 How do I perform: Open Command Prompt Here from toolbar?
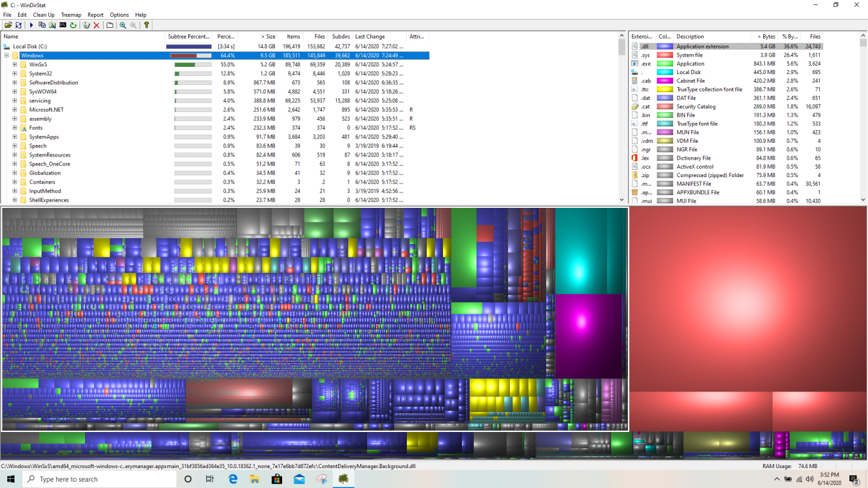[63, 25]
